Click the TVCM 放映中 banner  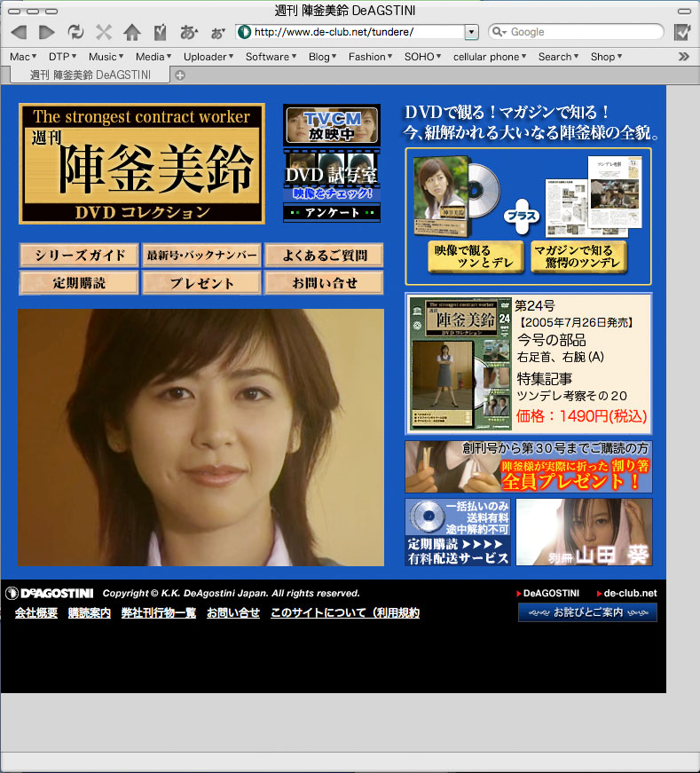(332, 125)
